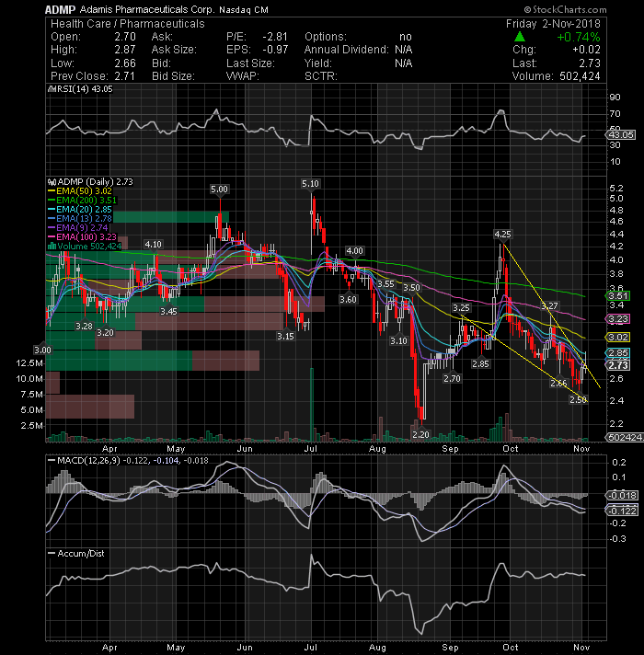
Task: Click the 2.73 last price axis tag
Action: click(617, 365)
